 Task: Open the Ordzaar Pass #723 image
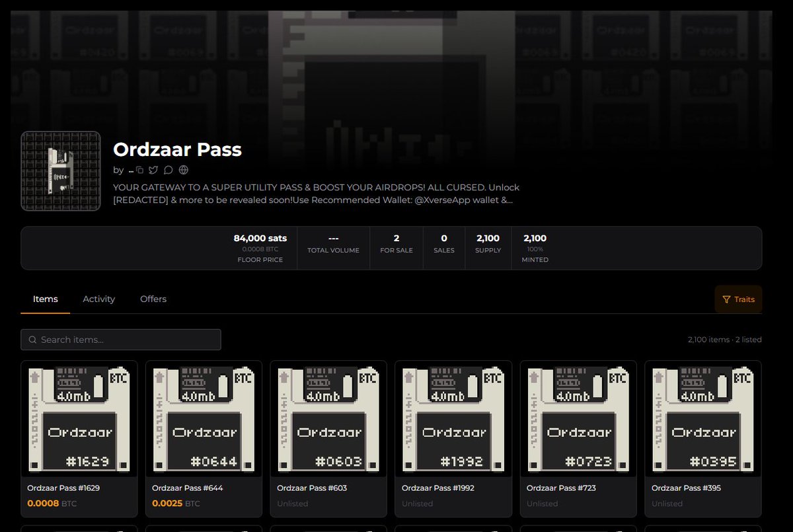578,419
